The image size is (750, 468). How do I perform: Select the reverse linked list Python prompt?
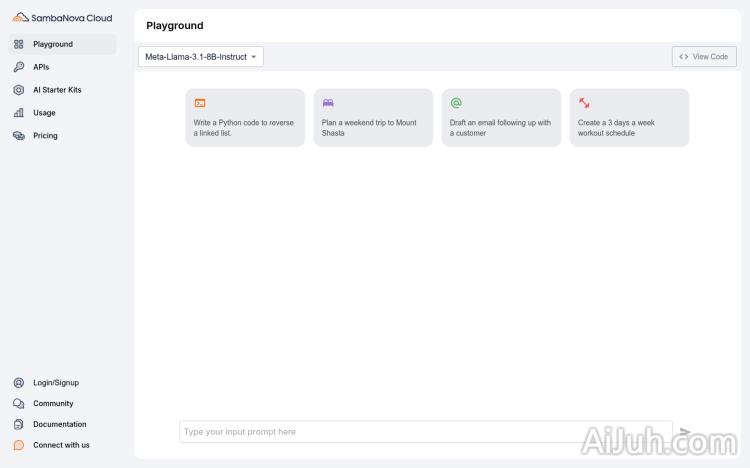pos(245,118)
